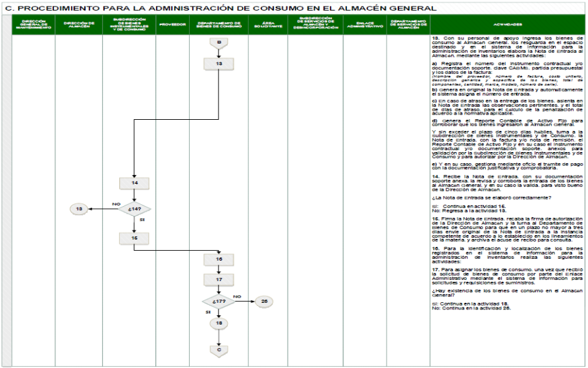Select the off-page connector C at the bottom
Image resolution: width=588 pixels, height=368 pixels.
219,349
